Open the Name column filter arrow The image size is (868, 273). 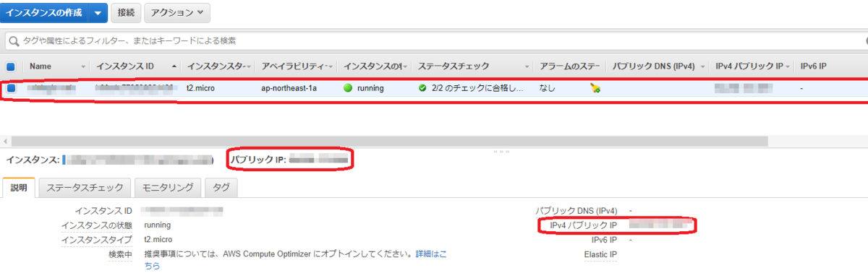(x=84, y=66)
